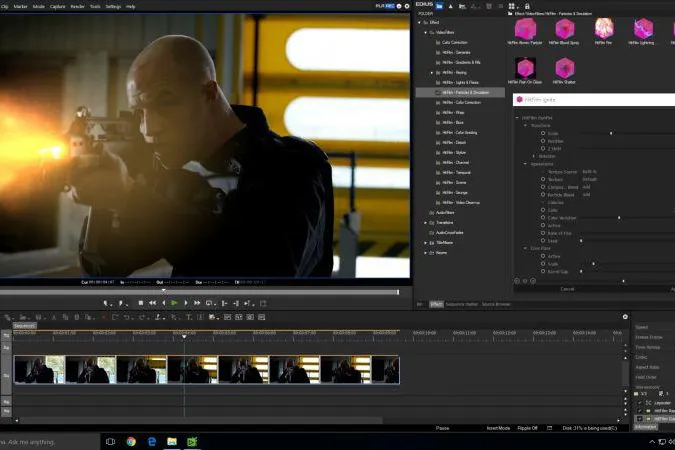Step back to the previous frame
Screen dimensions: 675x450
click(164, 303)
